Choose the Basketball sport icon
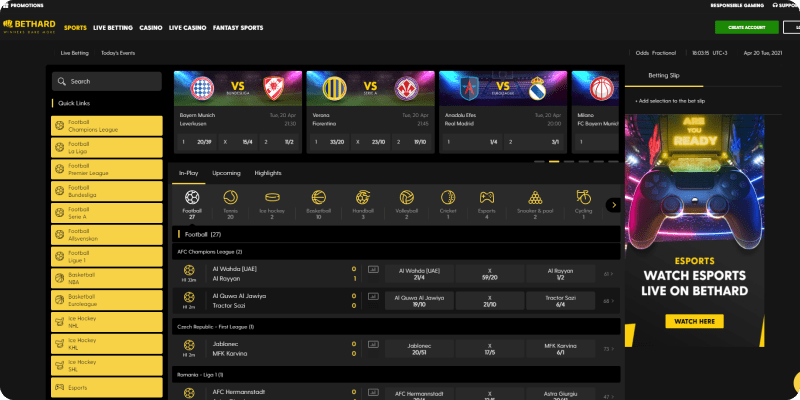Image resolution: width=800 pixels, height=400 pixels. pyautogui.click(x=318, y=198)
